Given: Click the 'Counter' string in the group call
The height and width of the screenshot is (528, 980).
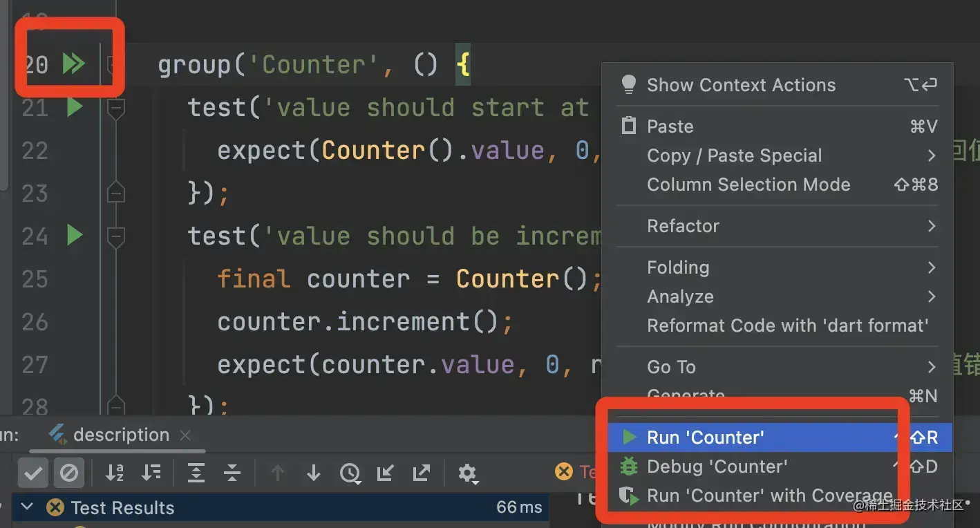Looking at the screenshot, I should (x=314, y=64).
